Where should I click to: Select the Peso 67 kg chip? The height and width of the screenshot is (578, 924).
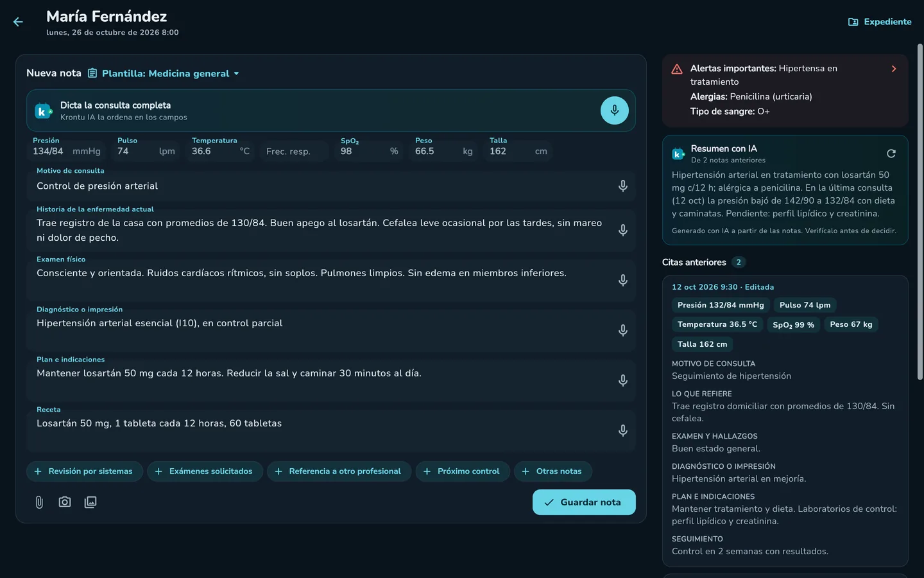pos(851,325)
